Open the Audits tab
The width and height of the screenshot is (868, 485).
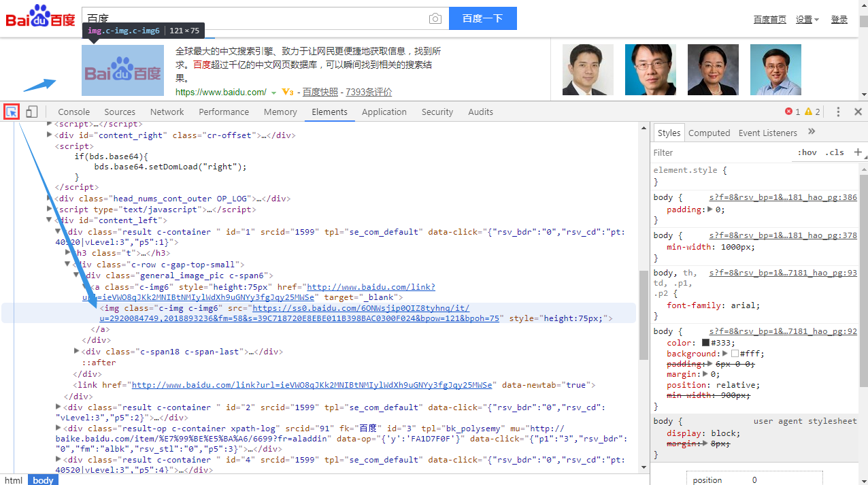pyautogui.click(x=480, y=112)
